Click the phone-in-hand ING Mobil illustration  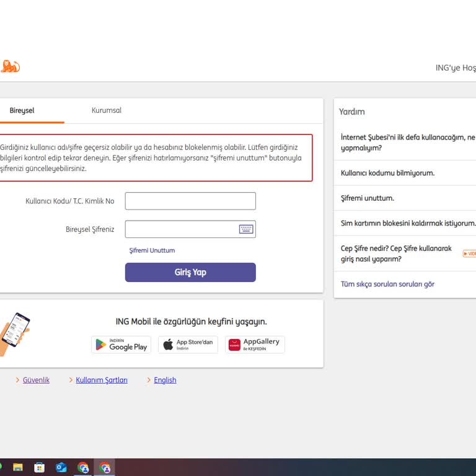pos(15,334)
